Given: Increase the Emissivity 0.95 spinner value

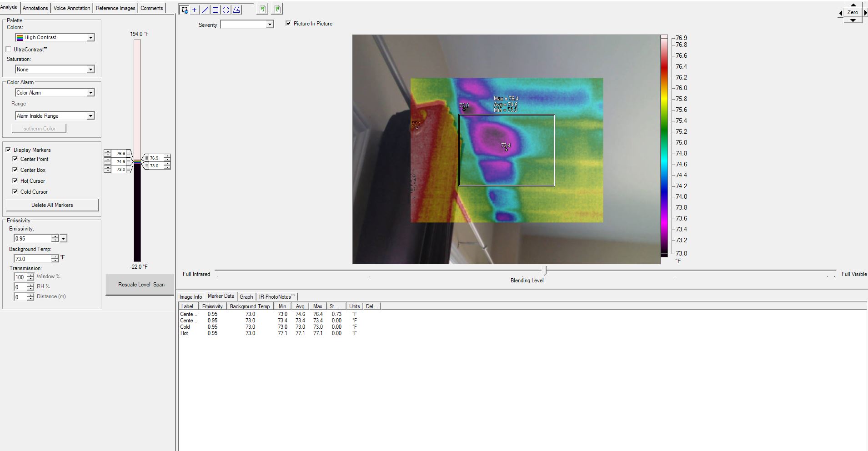Looking at the screenshot, I should (55, 236).
